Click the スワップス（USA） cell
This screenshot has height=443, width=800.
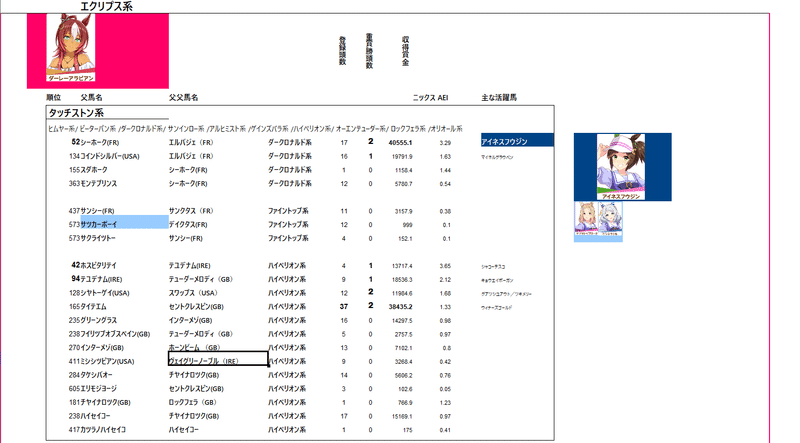tap(195, 293)
